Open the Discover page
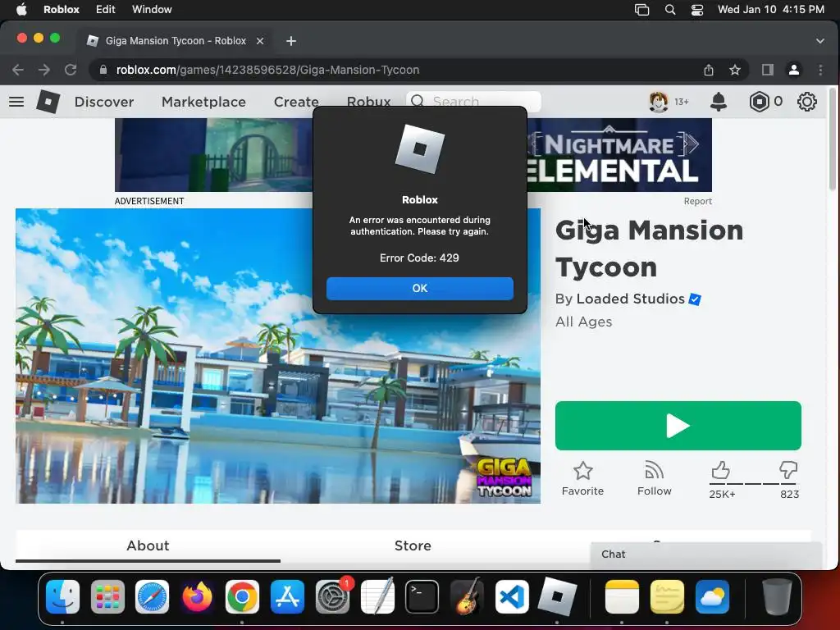 point(104,102)
